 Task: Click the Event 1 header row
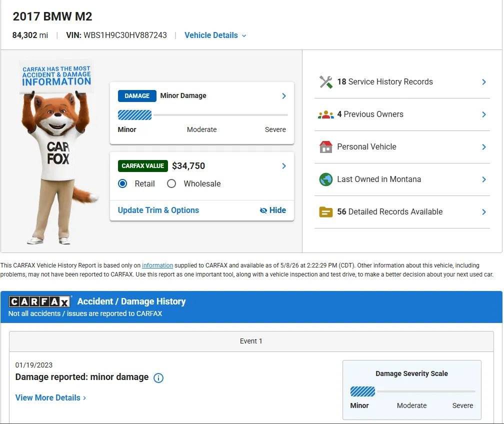[x=251, y=341]
